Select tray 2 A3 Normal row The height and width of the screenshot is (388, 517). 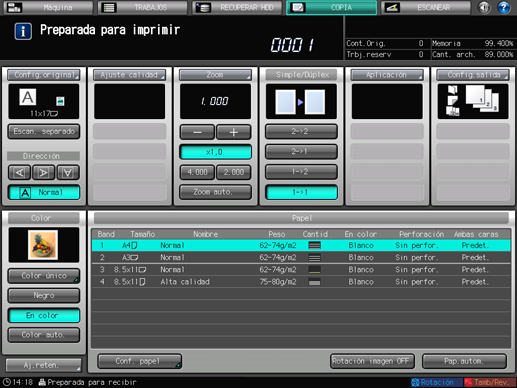[301, 257]
